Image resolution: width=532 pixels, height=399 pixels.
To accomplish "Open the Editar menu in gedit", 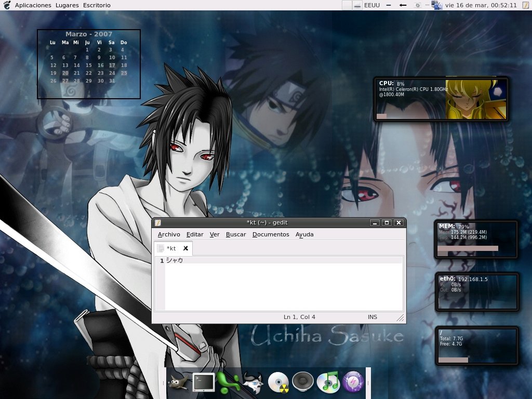I will coord(195,234).
